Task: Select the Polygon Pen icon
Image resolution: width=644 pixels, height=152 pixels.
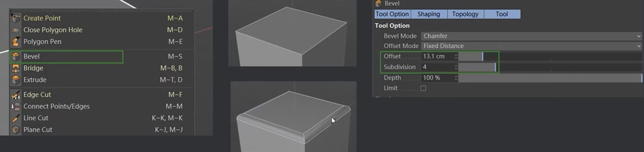Action: 16,41
